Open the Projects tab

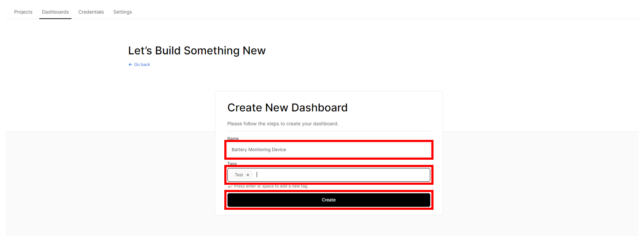pyautogui.click(x=23, y=12)
